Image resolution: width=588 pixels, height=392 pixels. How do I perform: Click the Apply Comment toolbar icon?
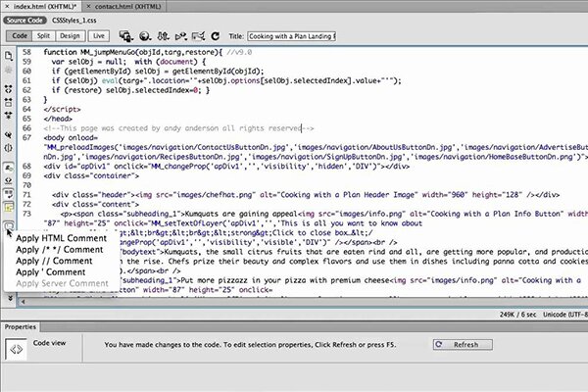pyautogui.click(x=8, y=225)
